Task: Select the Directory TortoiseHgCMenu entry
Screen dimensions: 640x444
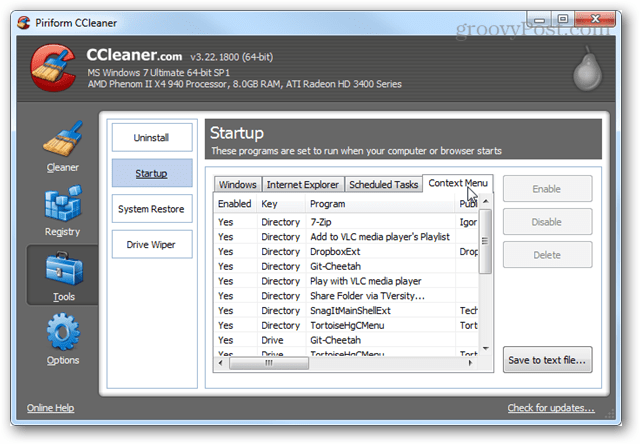Action: point(347,325)
